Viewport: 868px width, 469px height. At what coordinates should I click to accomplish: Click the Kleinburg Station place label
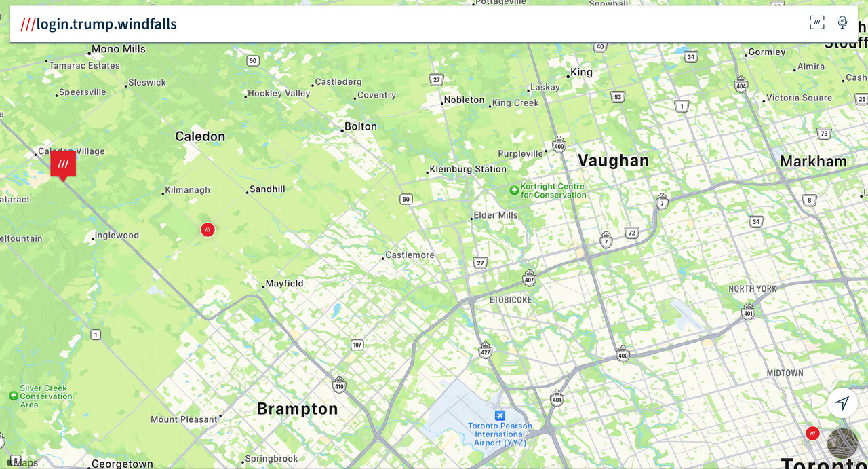468,170
